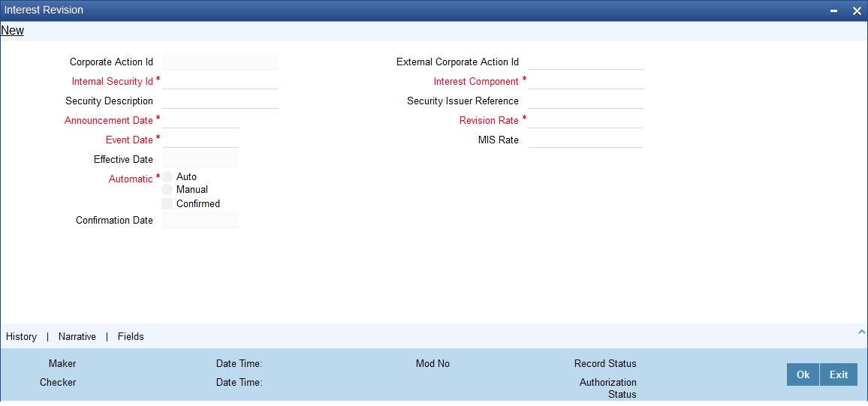The width and height of the screenshot is (868, 406).
Task: Focus the Internal Security Id field
Action: [220, 81]
